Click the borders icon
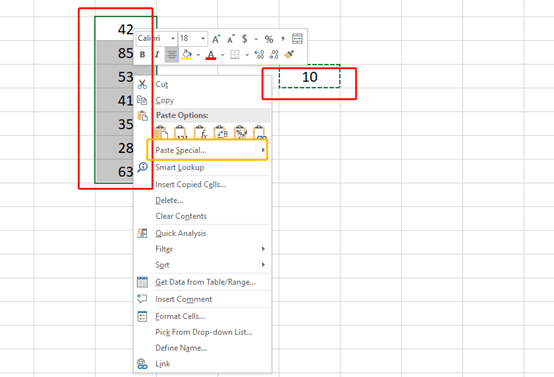 [x=235, y=55]
